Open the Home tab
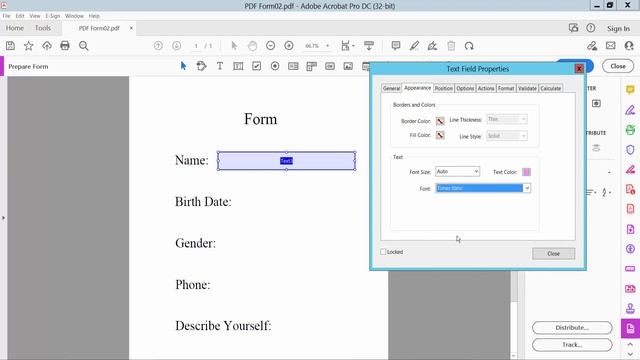This screenshot has height=360, width=640. pos(15,28)
